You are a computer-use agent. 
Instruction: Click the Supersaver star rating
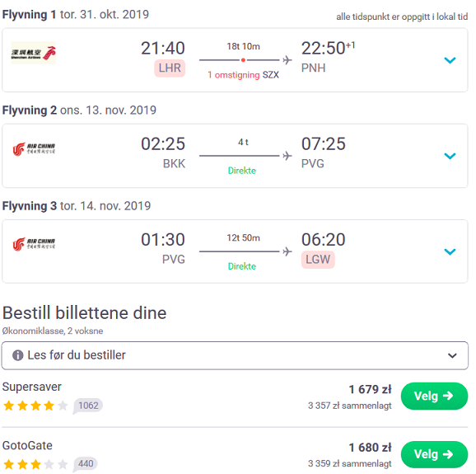click(x=35, y=406)
